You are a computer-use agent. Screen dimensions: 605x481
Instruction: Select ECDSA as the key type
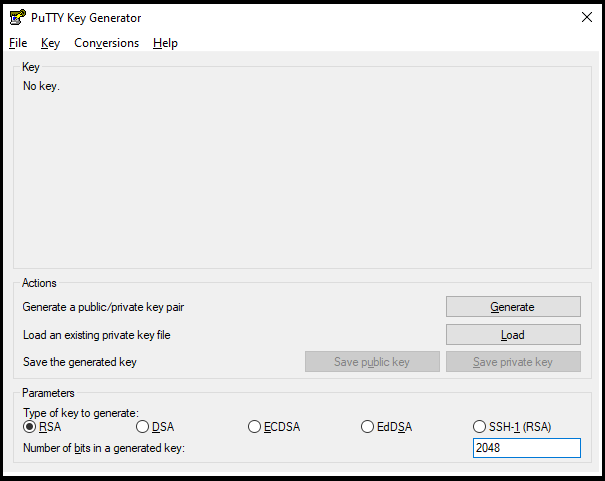tap(256, 427)
